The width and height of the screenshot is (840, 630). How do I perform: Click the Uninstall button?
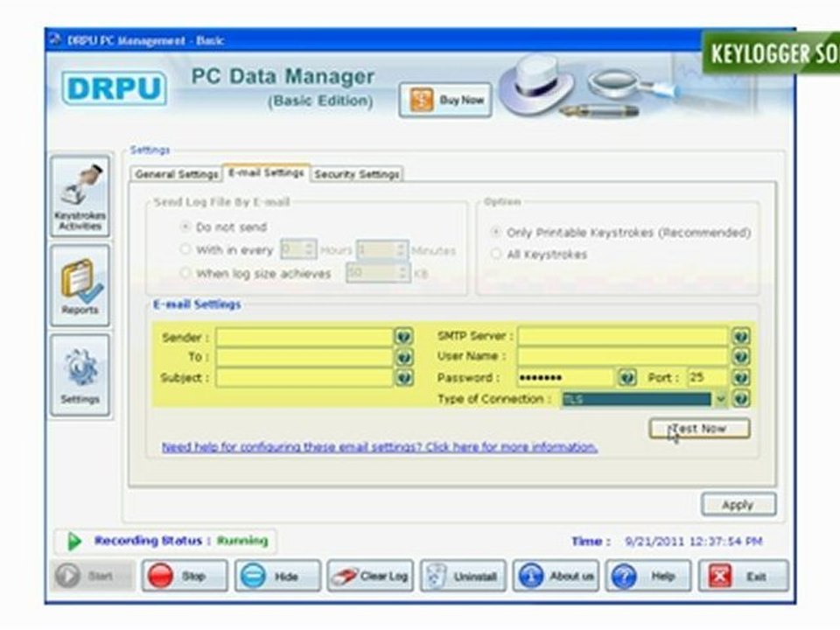pos(464,577)
